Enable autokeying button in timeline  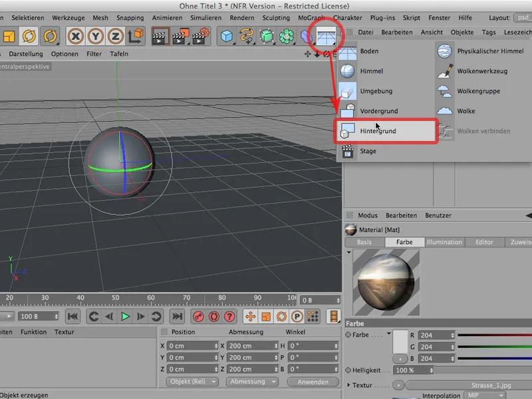click(x=213, y=317)
